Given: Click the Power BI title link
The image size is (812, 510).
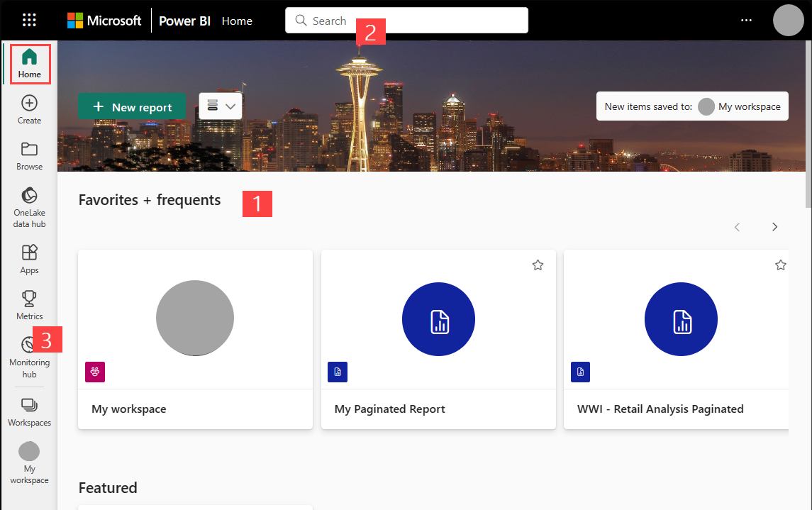Looking at the screenshot, I should coord(184,21).
